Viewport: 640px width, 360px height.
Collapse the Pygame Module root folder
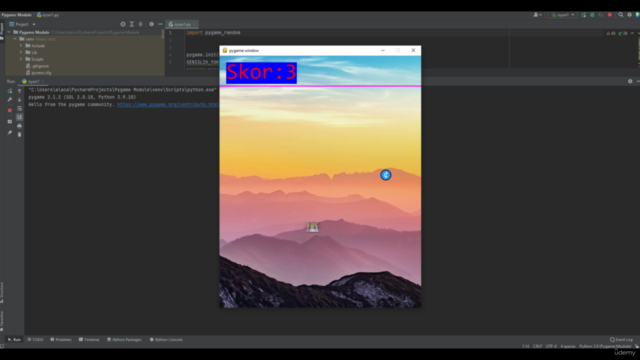click(x=9, y=32)
